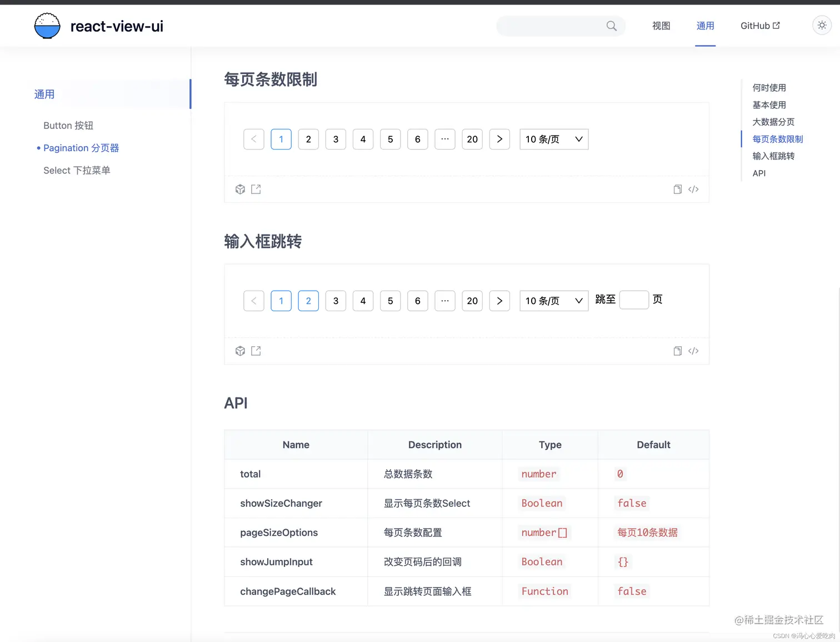Click the search magnifier icon in header
Screen dimensions: 840x642
coord(611,26)
